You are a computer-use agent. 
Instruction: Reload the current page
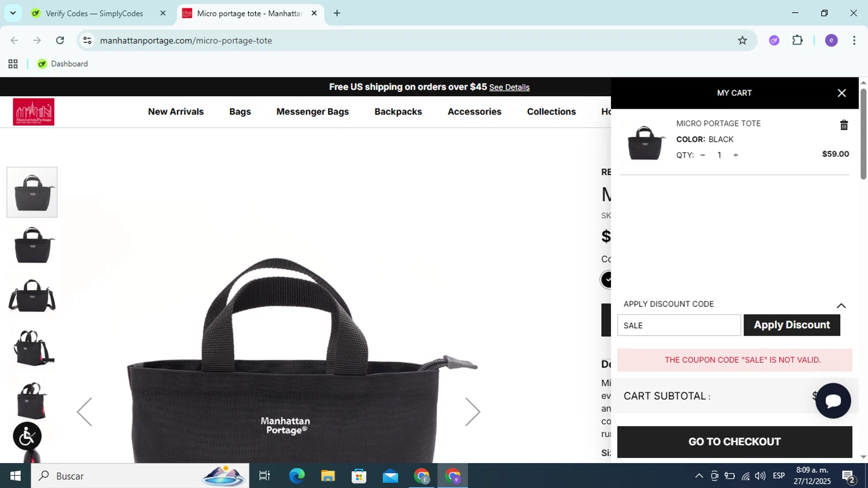[60, 41]
